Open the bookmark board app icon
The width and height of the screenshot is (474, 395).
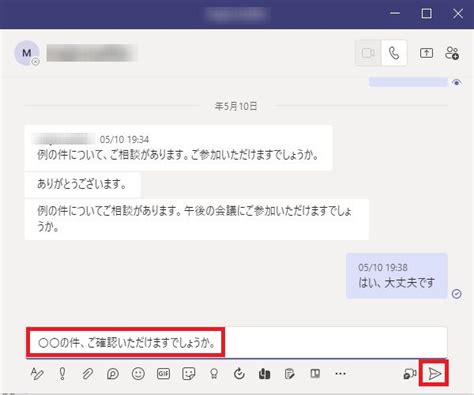315,373
